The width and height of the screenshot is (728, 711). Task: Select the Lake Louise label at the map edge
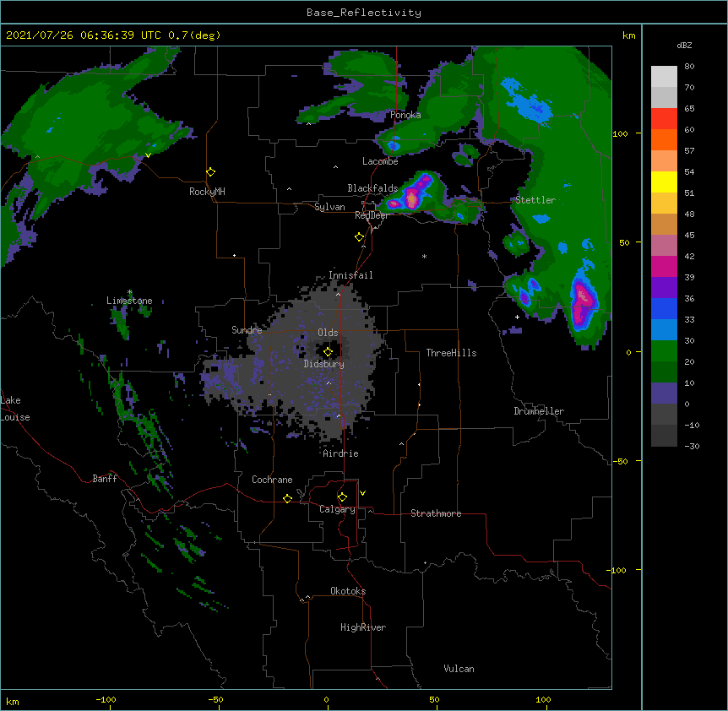15,409
